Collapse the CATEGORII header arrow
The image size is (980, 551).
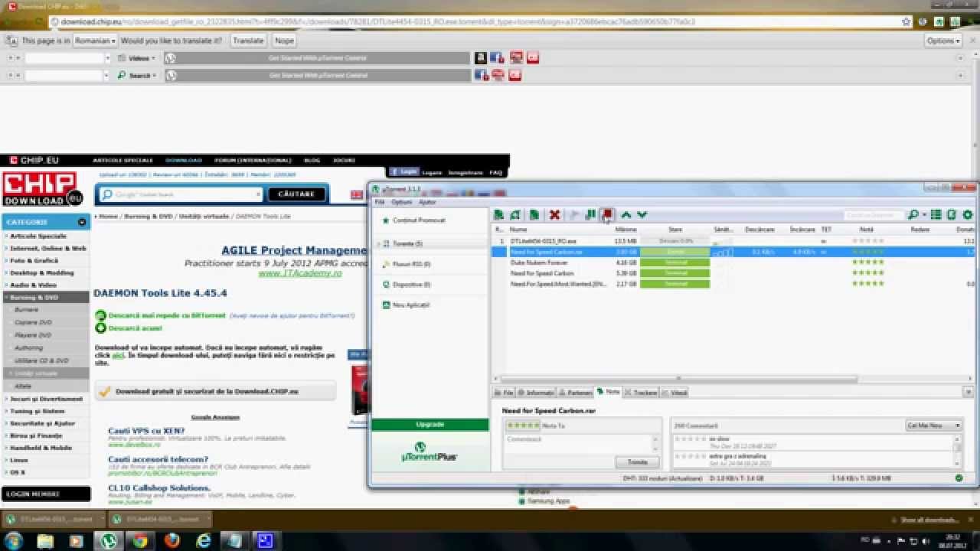[82, 222]
